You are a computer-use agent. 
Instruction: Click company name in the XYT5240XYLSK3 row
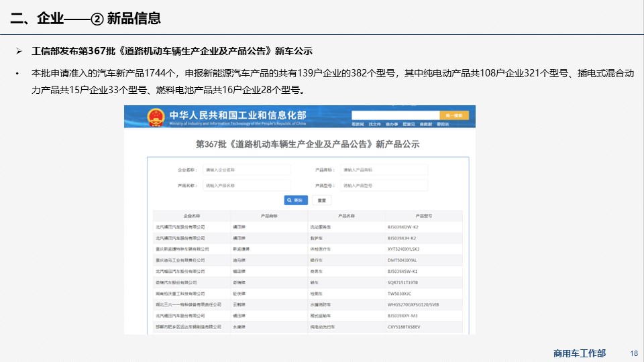click(182, 249)
